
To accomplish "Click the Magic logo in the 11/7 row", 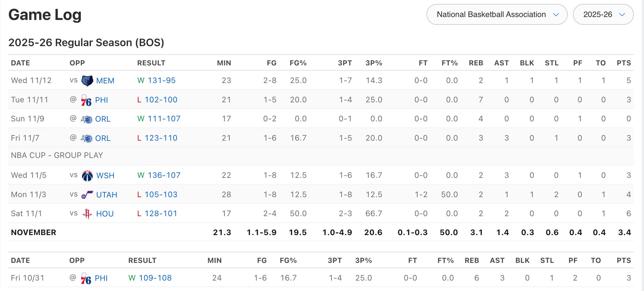I will [x=86, y=138].
